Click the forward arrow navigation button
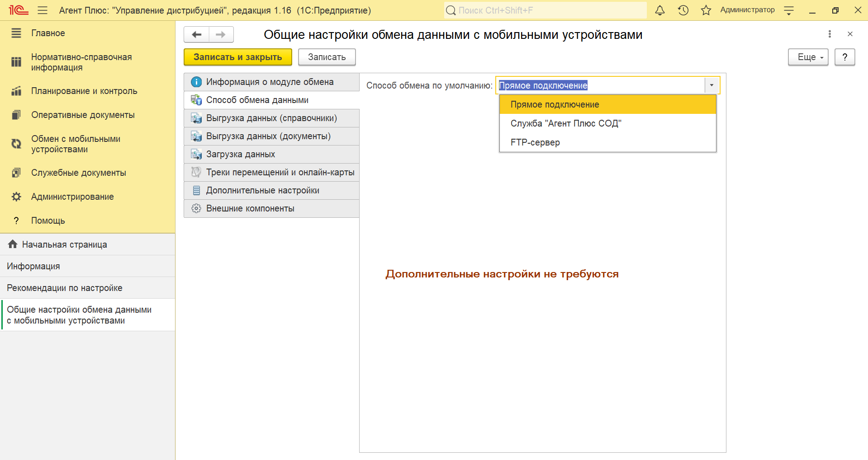This screenshot has height=460, width=868. point(221,35)
